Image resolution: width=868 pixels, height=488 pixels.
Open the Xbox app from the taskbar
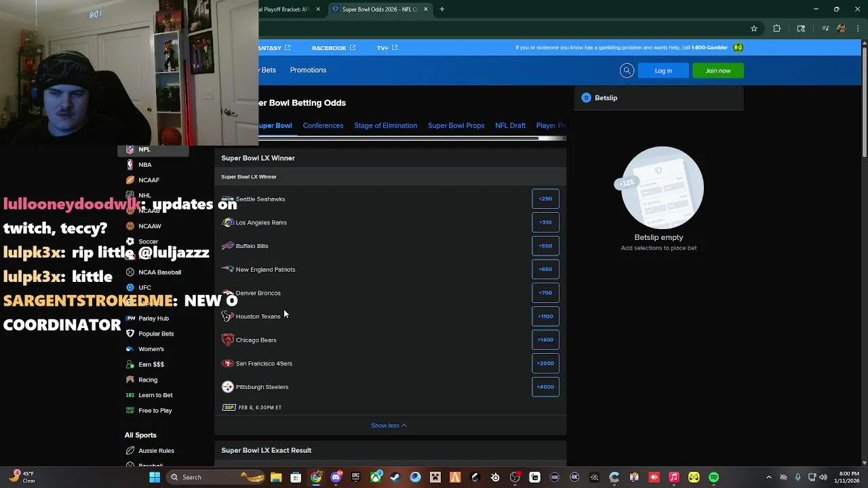tap(376, 477)
